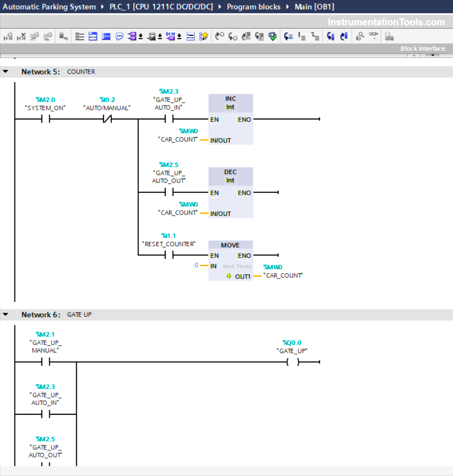The width and height of the screenshot is (453, 476).
Task: Click the magnifier cross-reference icon
Action: (360, 37)
